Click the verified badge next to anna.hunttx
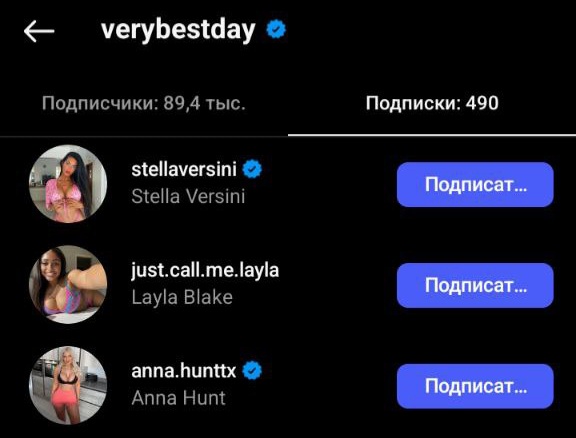Screen dimensions: 576x438 pos(252,370)
